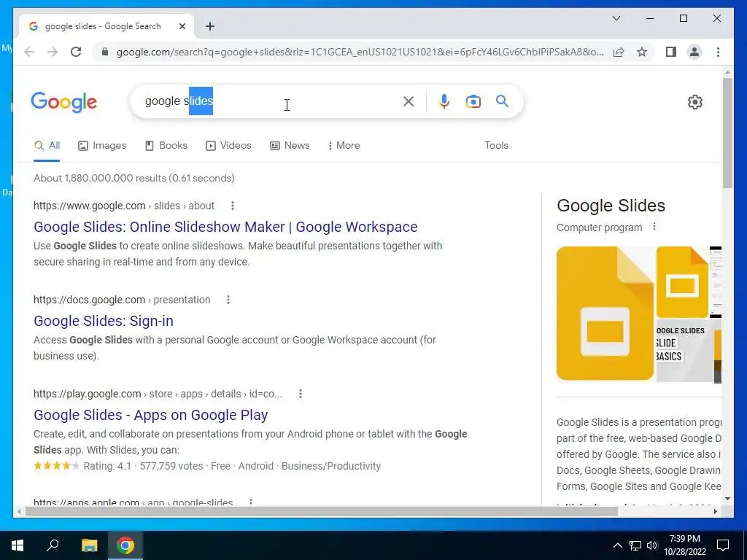
Task: Bookmark this tab with star icon
Action: [642, 52]
